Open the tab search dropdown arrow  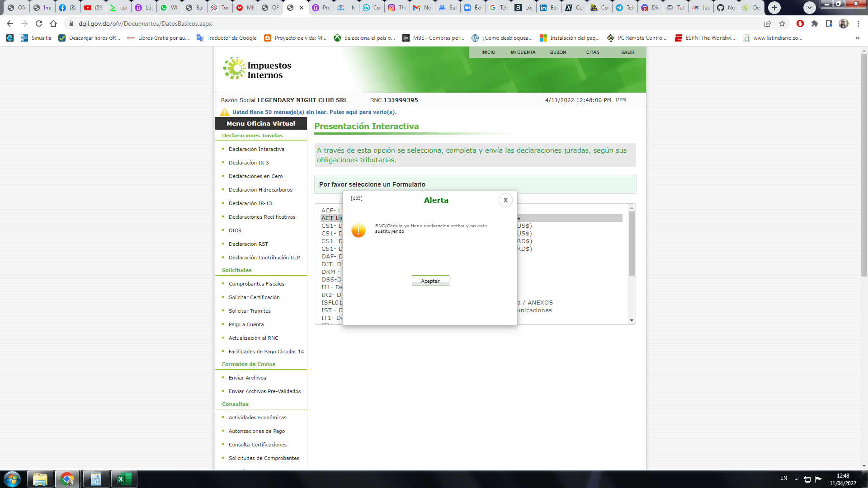click(x=810, y=8)
